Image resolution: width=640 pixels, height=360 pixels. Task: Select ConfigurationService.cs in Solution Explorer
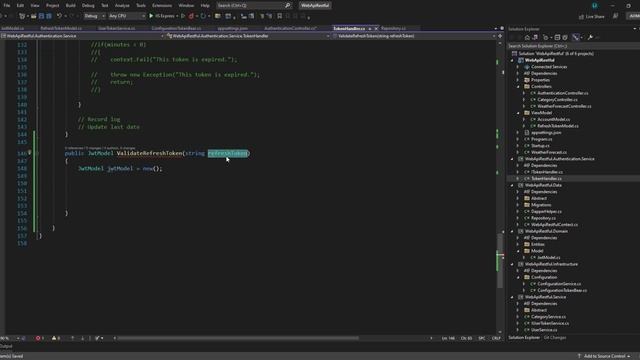point(559,284)
